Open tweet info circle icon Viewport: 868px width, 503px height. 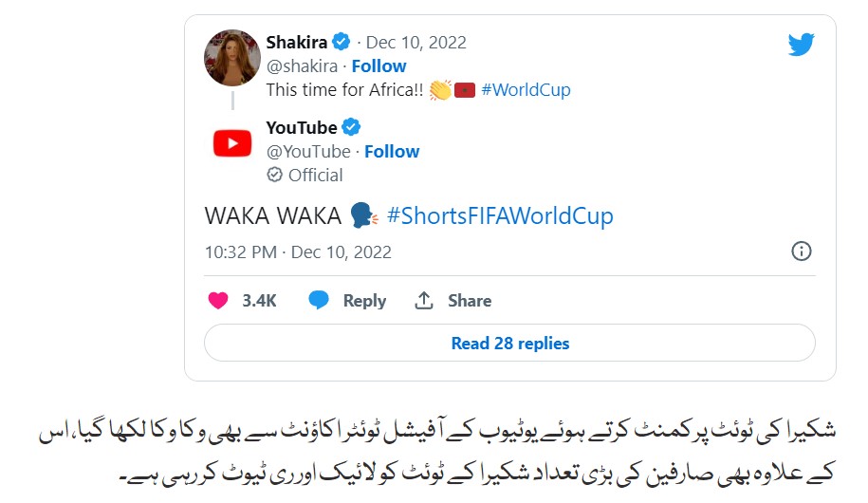tap(801, 251)
